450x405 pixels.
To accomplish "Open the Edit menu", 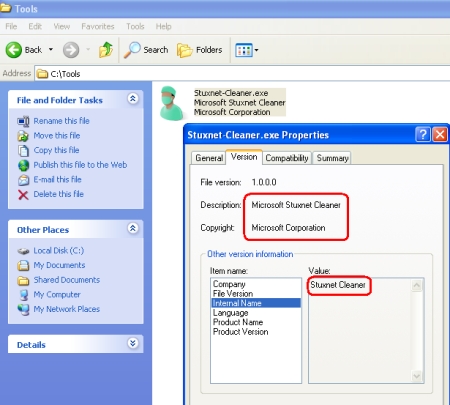I will [x=35, y=26].
